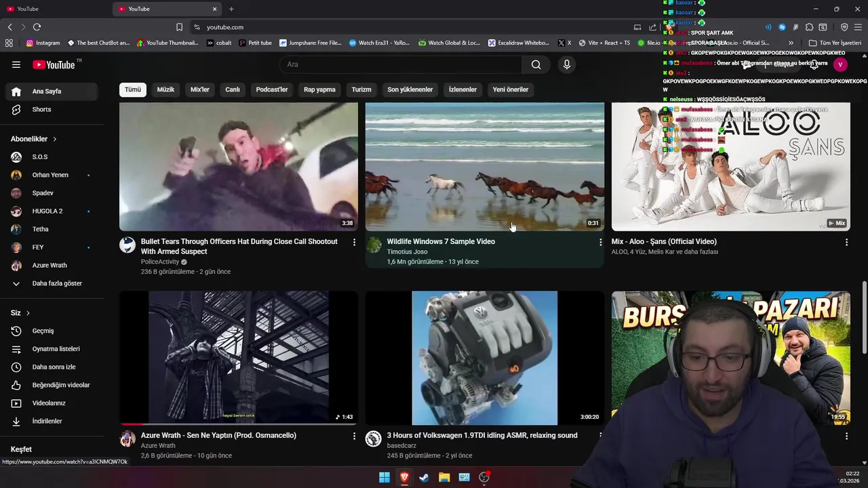Expand Daha fazla göster subscriptions
The image size is (868, 488).
(x=52, y=283)
